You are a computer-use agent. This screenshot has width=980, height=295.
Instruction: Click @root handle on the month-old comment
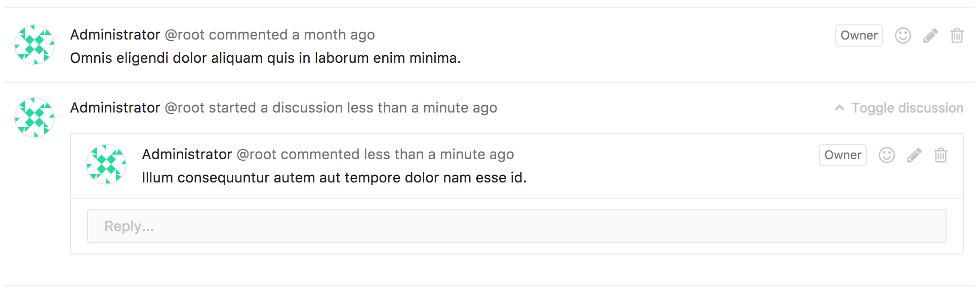(185, 34)
